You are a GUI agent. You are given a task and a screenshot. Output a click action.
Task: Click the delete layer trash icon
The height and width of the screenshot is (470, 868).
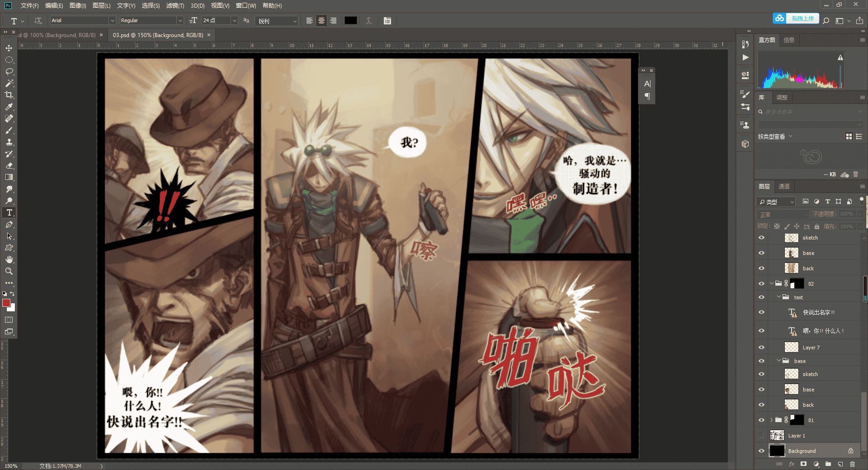(x=852, y=464)
